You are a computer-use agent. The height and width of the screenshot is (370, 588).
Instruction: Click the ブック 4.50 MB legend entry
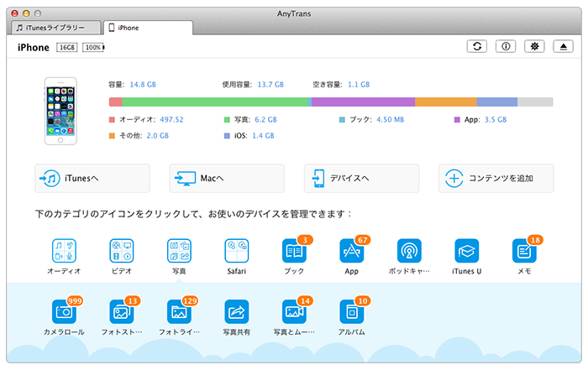click(371, 120)
